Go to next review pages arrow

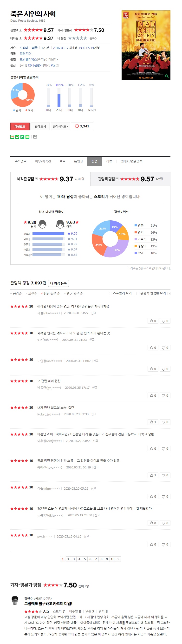[x=118, y=559]
